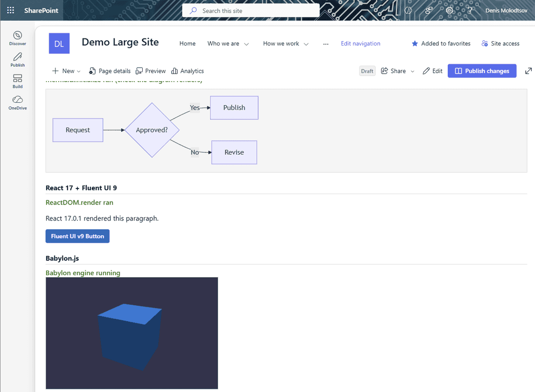Click the Analytics chart icon
The image size is (535, 392).
coord(175,71)
